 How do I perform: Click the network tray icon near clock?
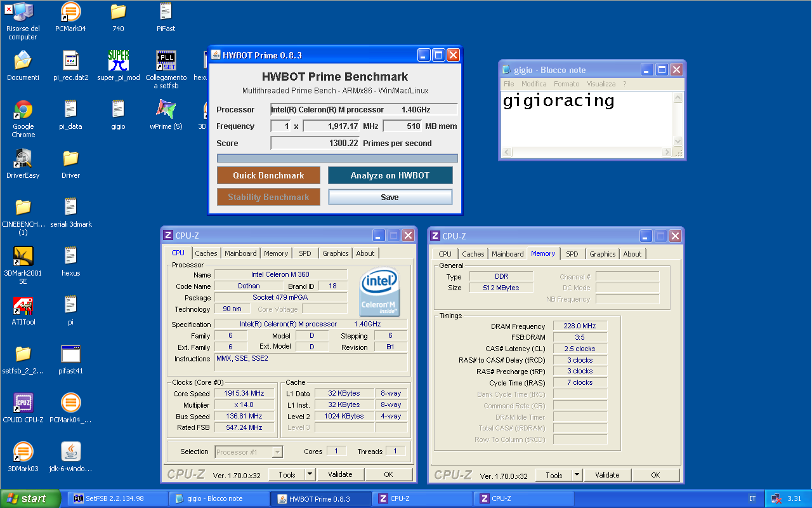click(776, 498)
